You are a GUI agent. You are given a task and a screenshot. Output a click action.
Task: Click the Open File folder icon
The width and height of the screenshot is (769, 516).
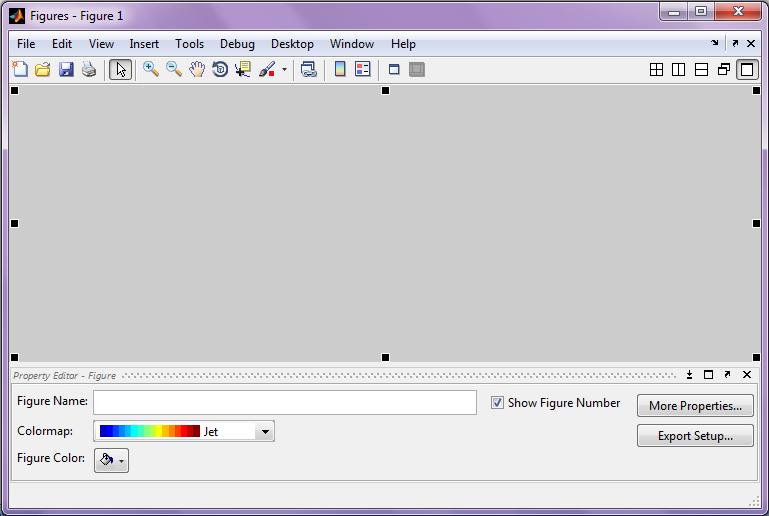pos(43,69)
